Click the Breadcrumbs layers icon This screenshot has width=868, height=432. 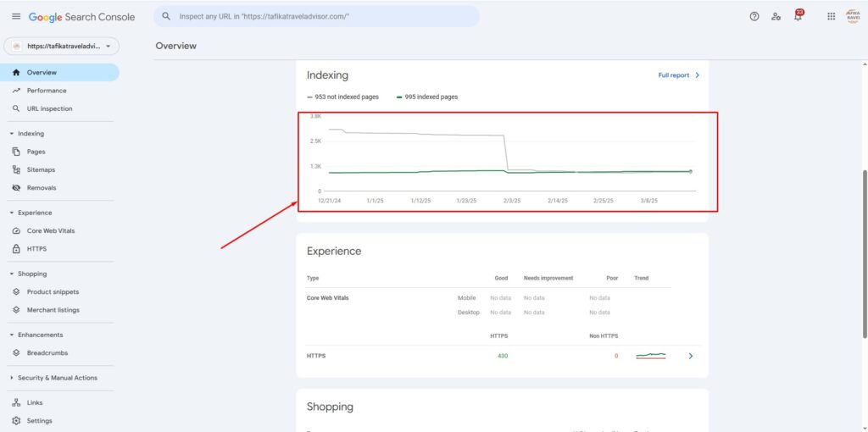coord(16,353)
